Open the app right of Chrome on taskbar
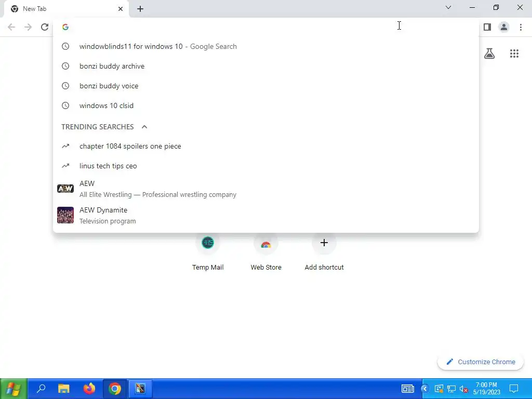Viewport: 532px width, 399px height. click(140, 389)
